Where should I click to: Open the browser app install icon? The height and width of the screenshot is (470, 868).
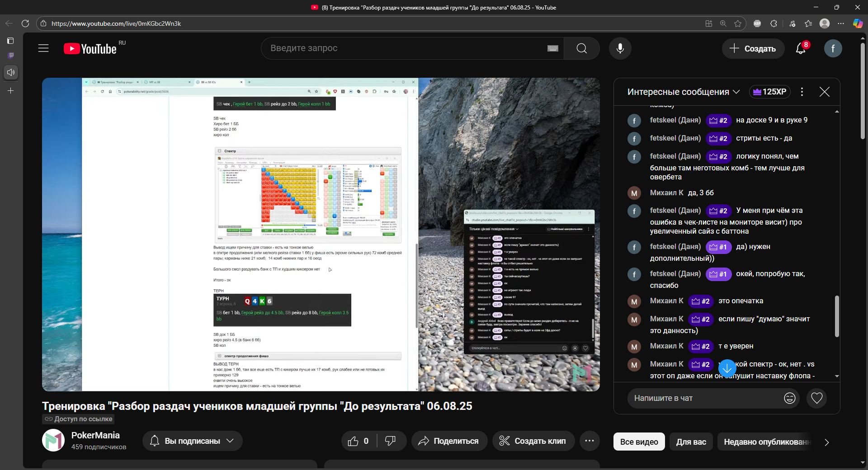709,23
